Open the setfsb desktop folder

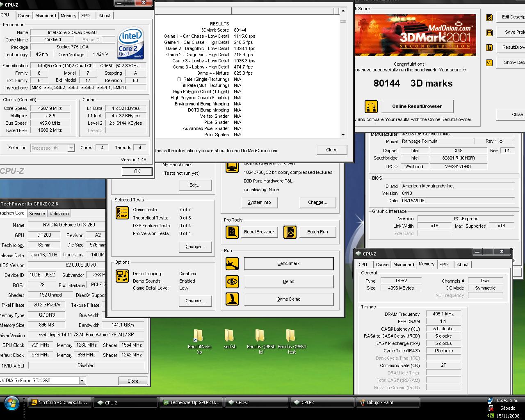click(x=230, y=339)
